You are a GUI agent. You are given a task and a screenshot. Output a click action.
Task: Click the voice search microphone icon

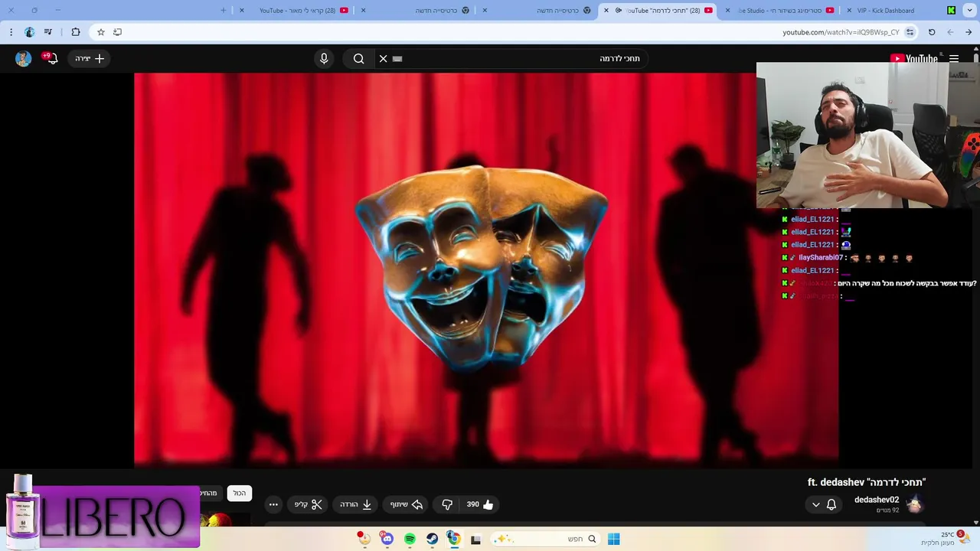[x=324, y=58]
